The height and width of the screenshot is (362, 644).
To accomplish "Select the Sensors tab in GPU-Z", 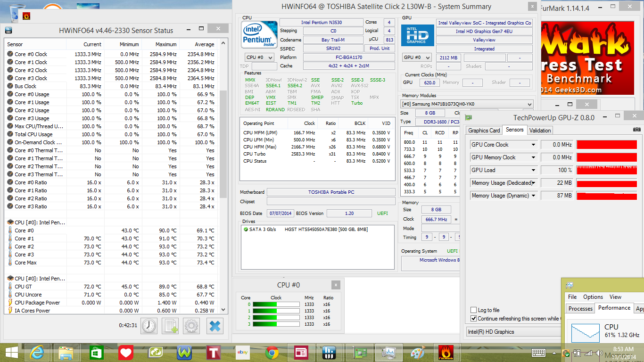I will 514,130.
